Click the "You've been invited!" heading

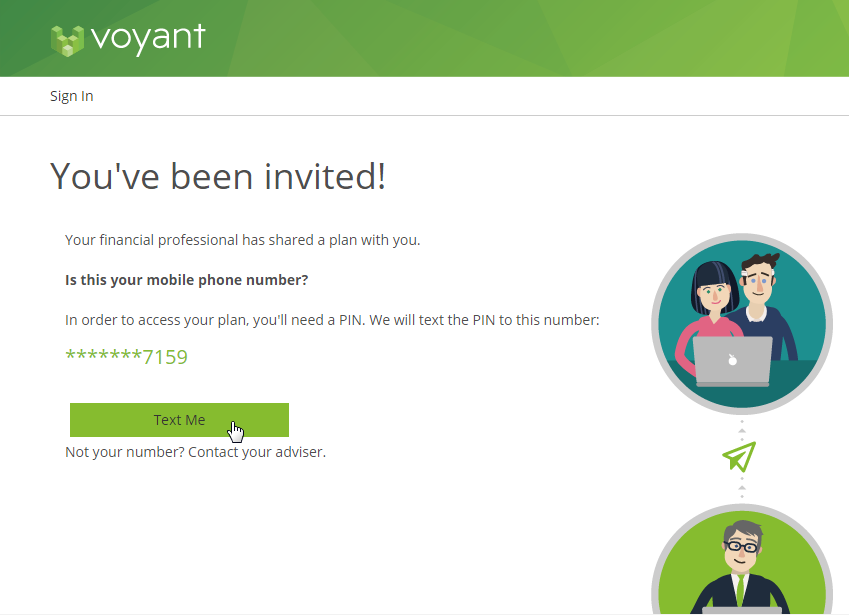[x=218, y=176]
